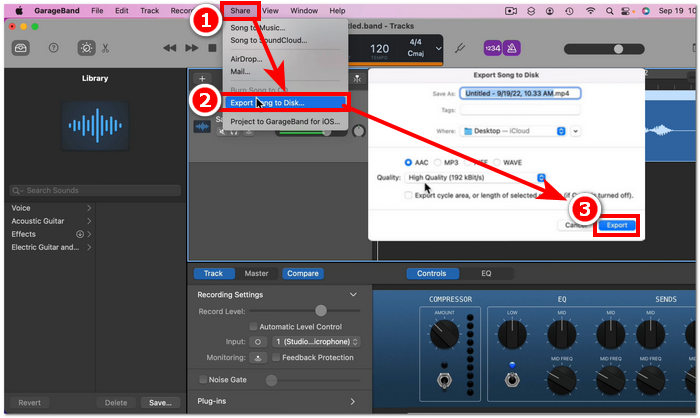Screen dimensions: 700x418
Task: Select the MP3 format radio button
Action: pos(438,163)
